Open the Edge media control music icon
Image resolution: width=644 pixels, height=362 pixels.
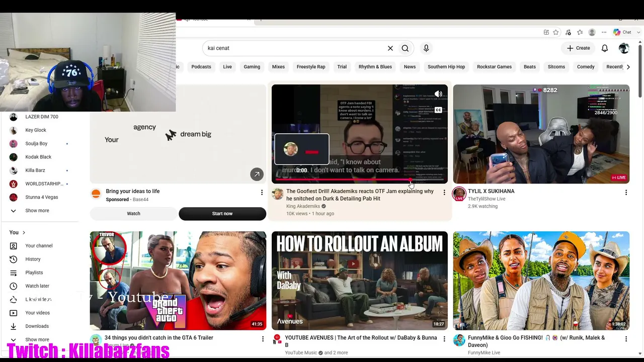[x=568, y=32]
